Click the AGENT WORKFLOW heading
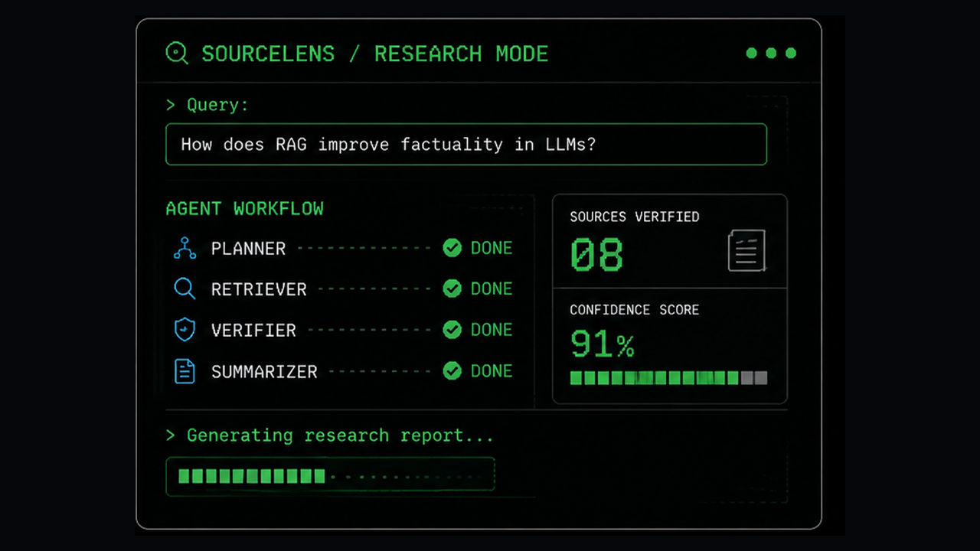980x551 pixels. [245, 208]
